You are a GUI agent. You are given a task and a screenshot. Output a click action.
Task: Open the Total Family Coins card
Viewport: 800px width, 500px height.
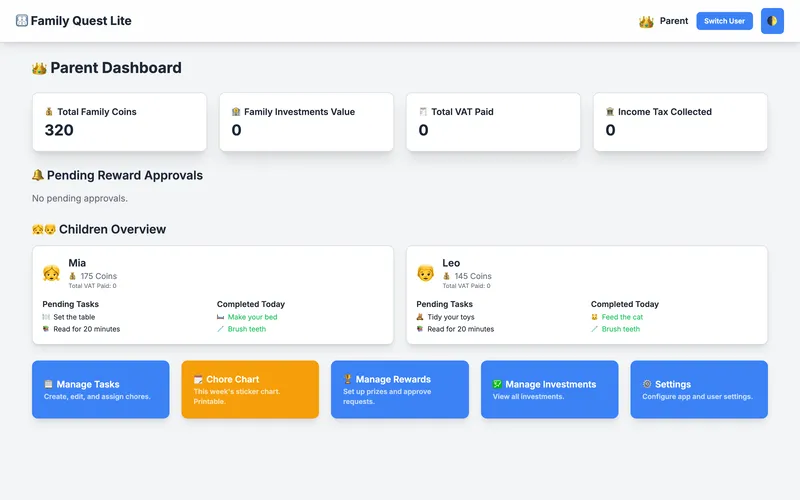tap(119, 122)
